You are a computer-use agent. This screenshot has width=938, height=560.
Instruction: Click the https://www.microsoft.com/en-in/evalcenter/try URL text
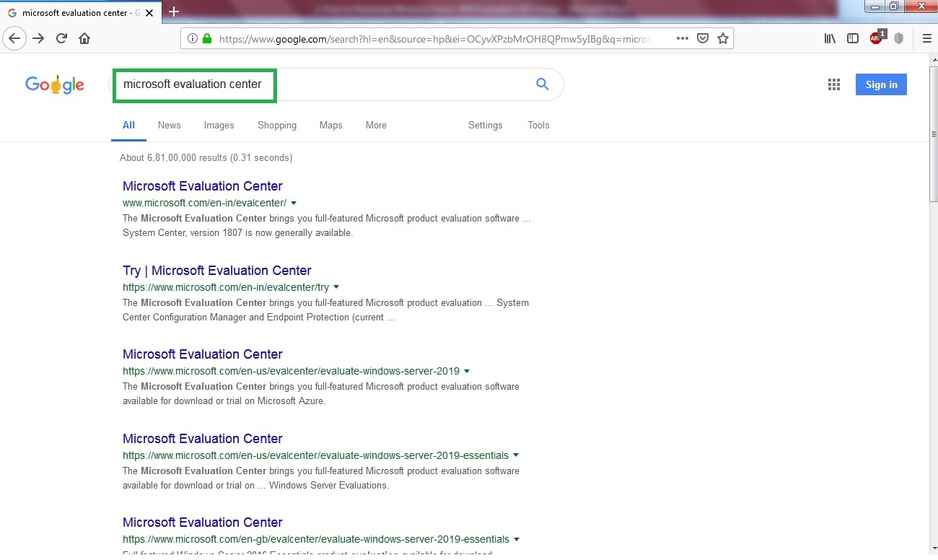click(x=226, y=287)
